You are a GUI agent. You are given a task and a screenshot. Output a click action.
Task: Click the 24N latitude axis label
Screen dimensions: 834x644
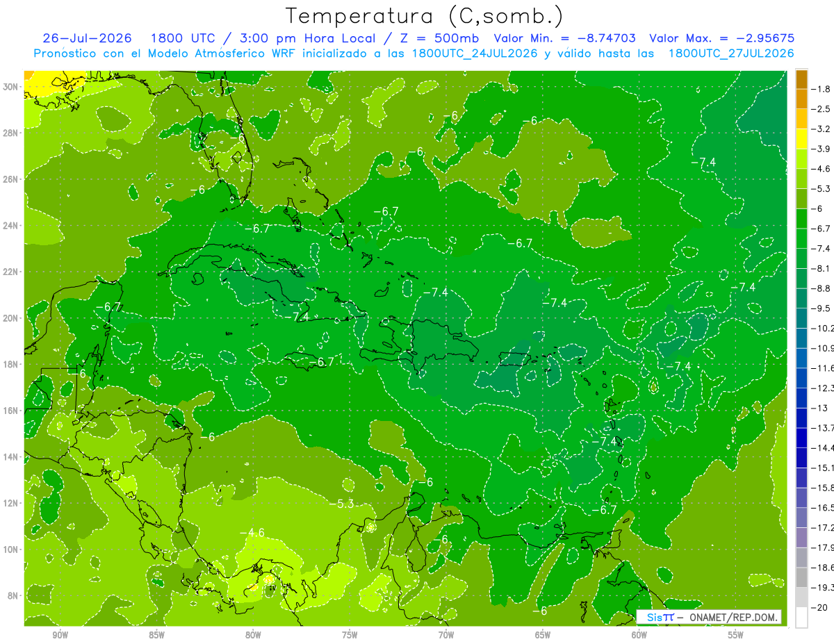pos(10,225)
